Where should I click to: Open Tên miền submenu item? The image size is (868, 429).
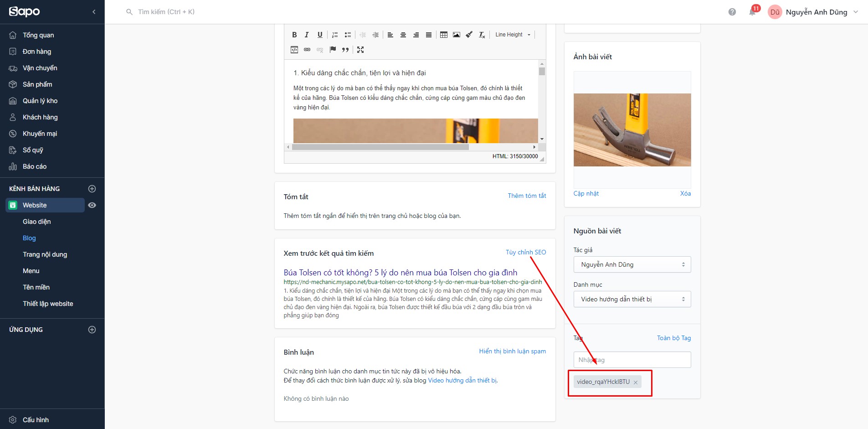(x=36, y=287)
